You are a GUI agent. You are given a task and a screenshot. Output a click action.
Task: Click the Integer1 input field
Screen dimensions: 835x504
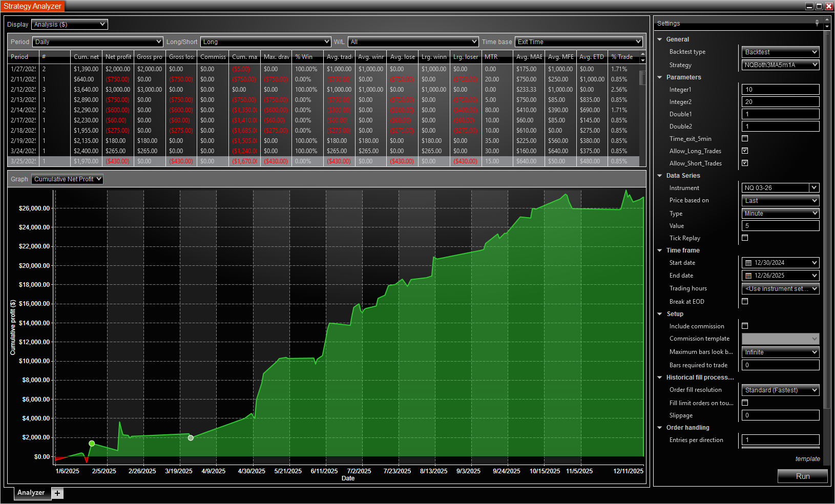pos(780,90)
